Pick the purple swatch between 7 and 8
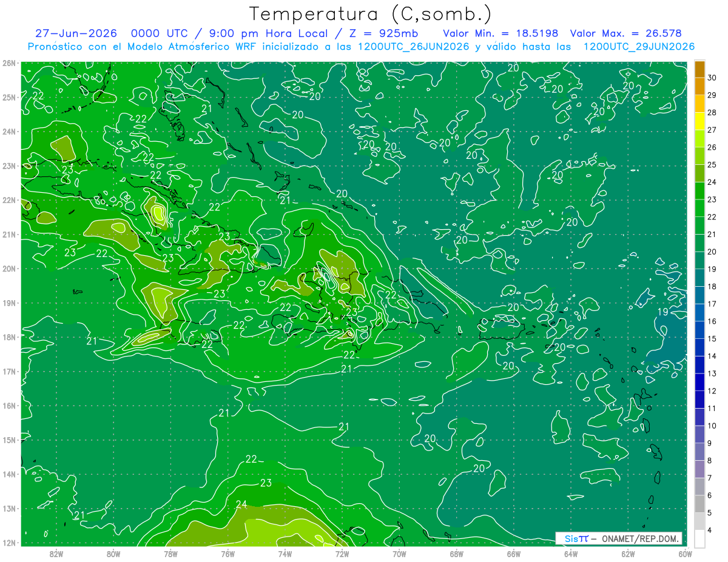The image size is (728, 562). pos(699,469)
